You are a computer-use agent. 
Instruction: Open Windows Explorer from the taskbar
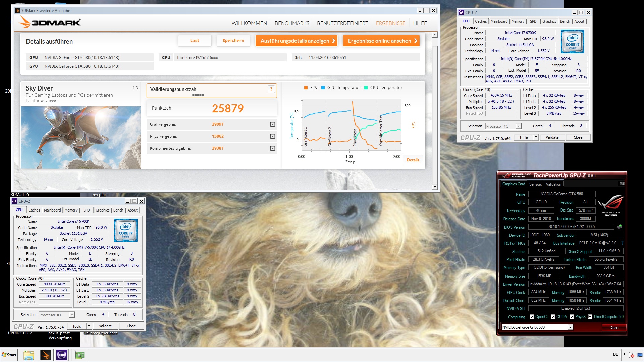coord(29,355)
